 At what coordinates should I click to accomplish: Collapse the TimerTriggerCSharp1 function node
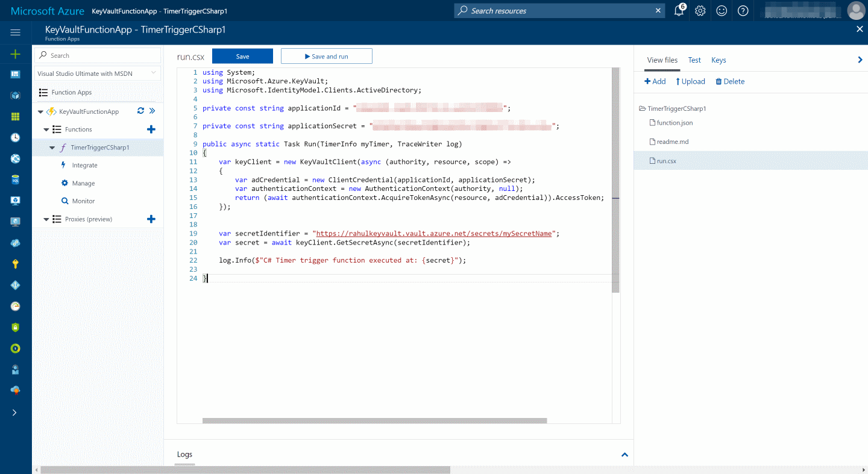(x=52, y=148)
